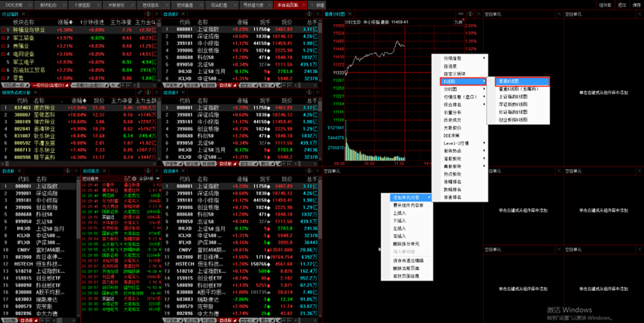Select stock row 康农种业 837403
This screenshot has height=323, width=644.
point(78,107)
